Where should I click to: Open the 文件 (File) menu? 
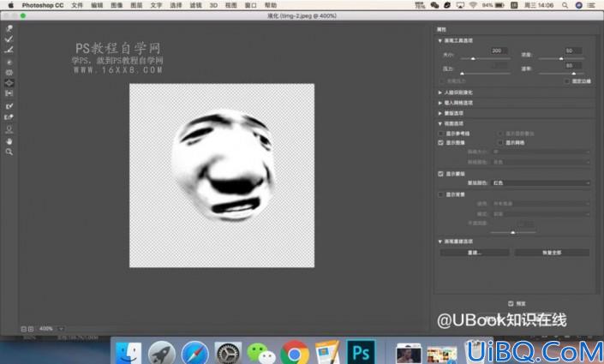77,5
